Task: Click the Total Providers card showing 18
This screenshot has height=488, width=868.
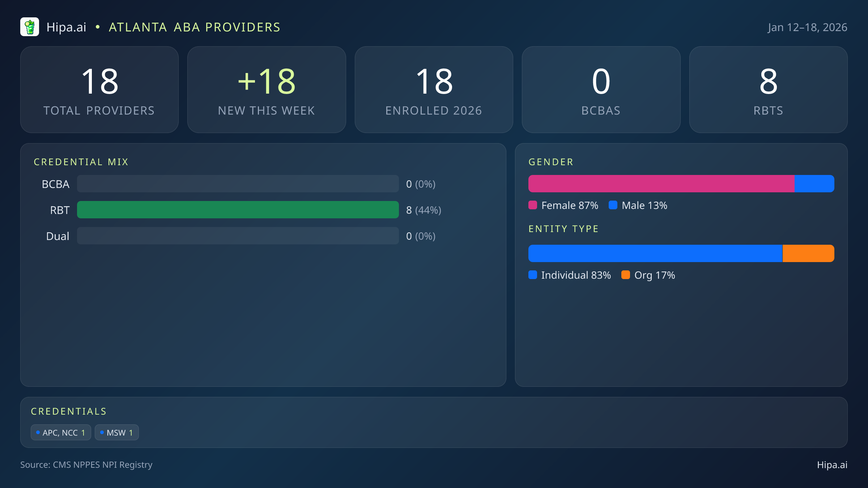Action: [x=99, y=89]
